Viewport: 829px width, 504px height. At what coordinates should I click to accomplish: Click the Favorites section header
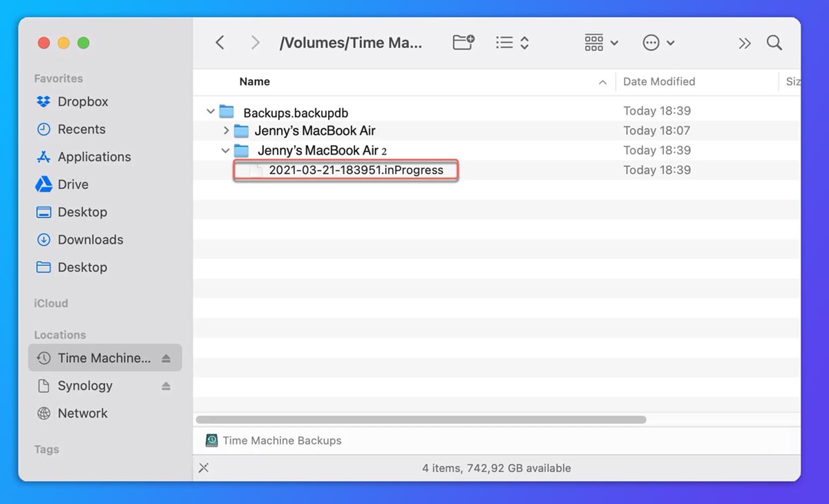pyautogui.click(x=59, y=79)
